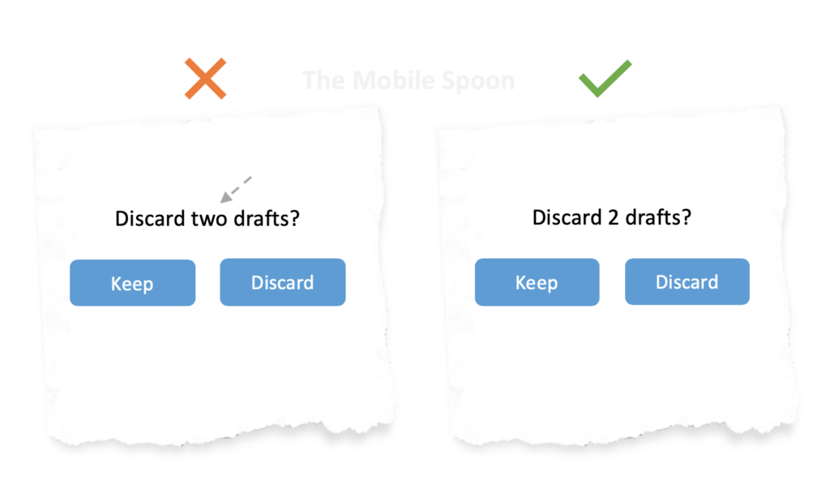Click the gray dashed arrow
The height and width of the screenshot is (504, 830).
(236, 189)
